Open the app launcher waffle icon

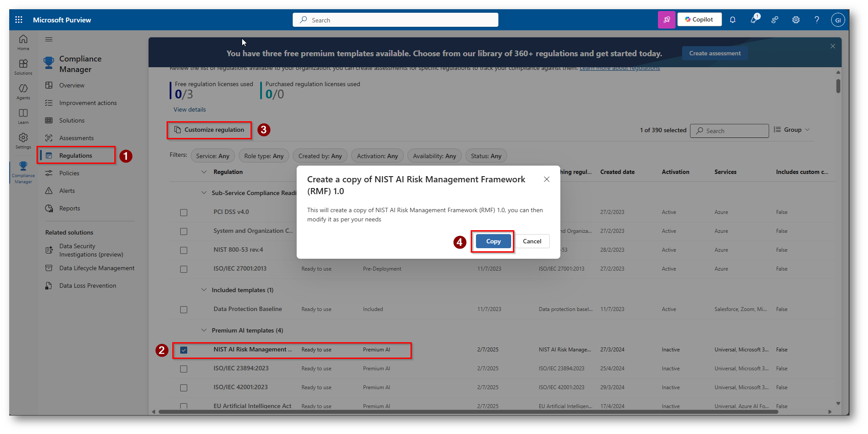point(18,20)
